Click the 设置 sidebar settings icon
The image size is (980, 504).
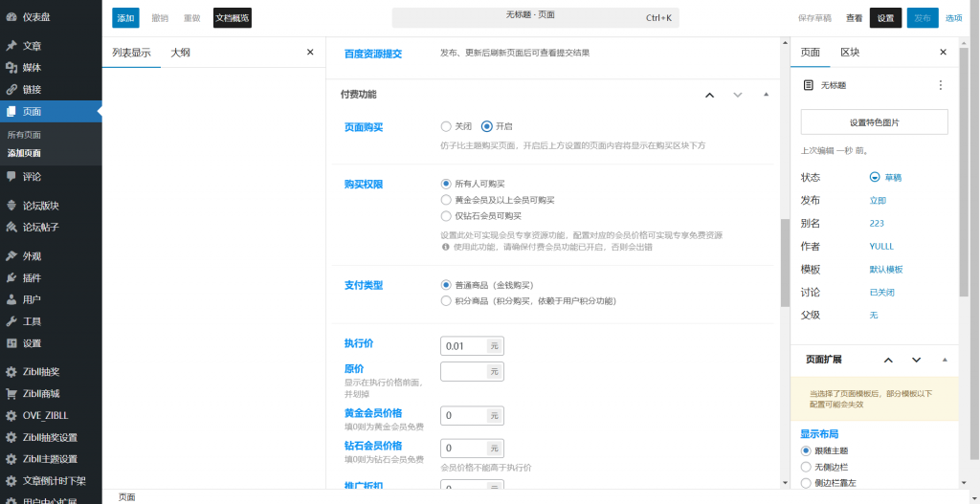tap(11, 343)
